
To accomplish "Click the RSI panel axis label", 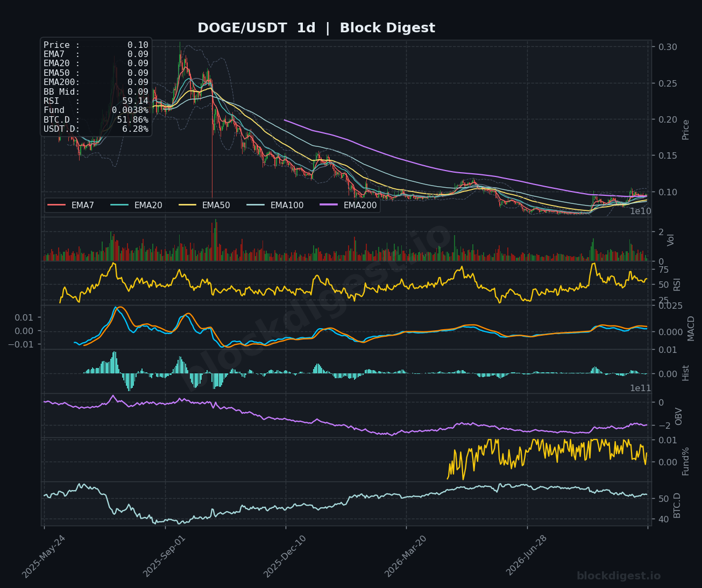I will point(677,284).
